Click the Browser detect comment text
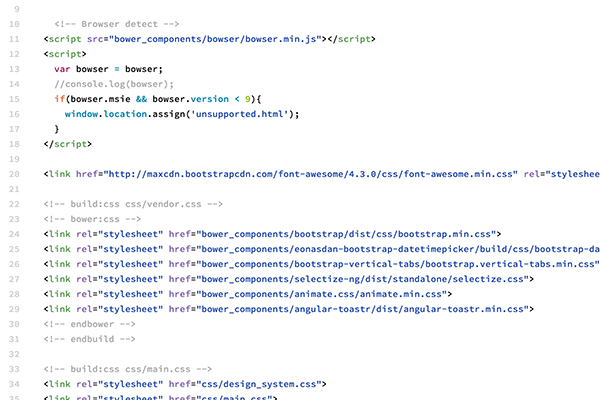The width and height of the screenshot is (600, 400). (116, 24)
